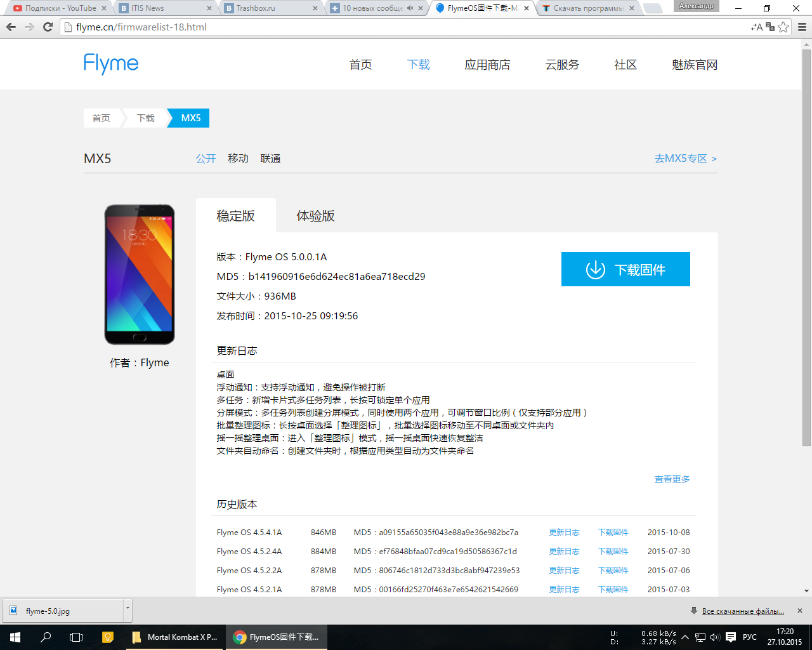Open the Chrome hamburger menu
The height and width of the screenshot is (650, 812).
[802, 27]
